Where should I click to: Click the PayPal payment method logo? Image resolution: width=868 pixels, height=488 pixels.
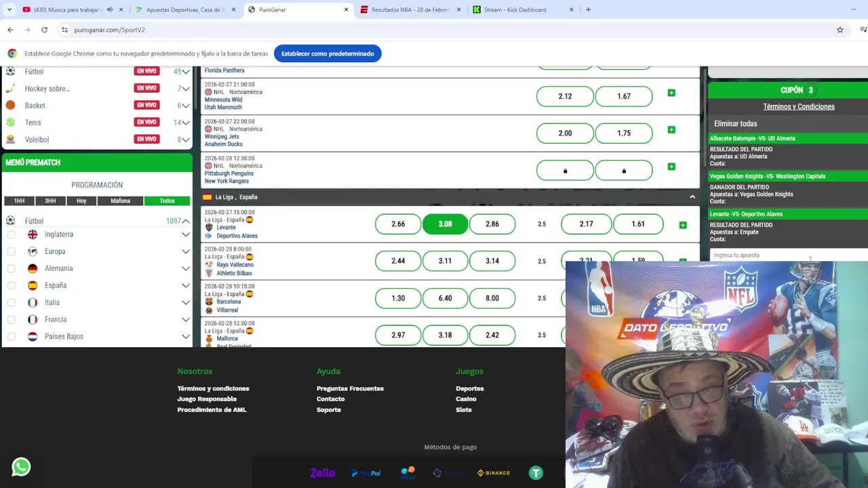pyautogui.click(x=366, y=473)
